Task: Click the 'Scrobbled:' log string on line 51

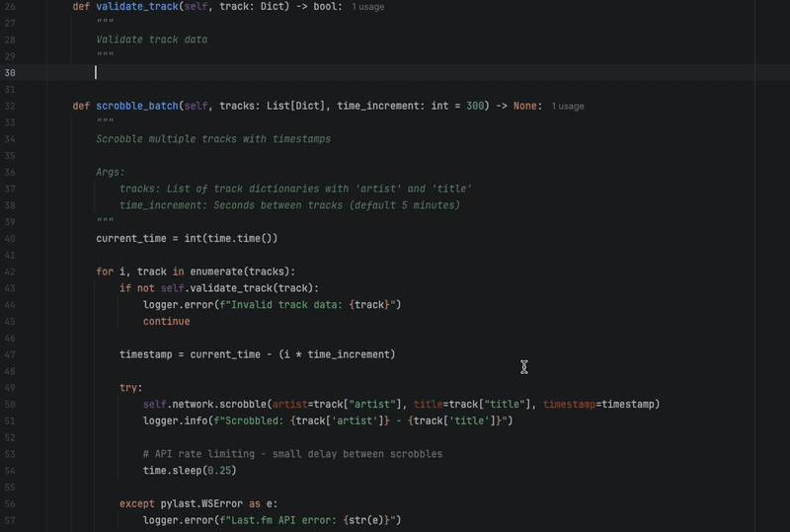Action: point(255,420)
